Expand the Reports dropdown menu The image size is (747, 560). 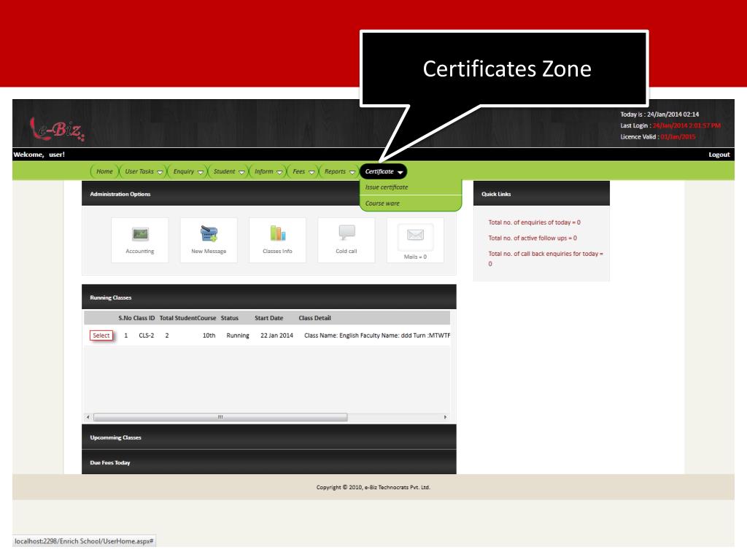[x=339, y=171]
